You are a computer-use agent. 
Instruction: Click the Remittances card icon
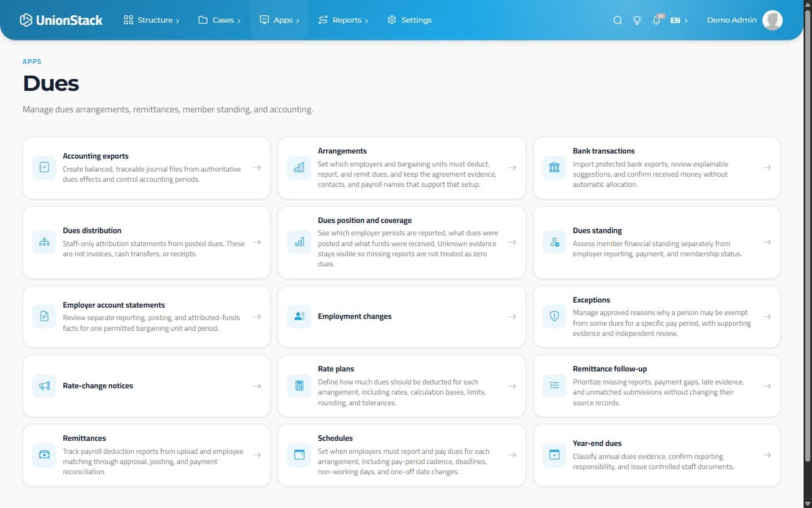[x=45, y=455]
